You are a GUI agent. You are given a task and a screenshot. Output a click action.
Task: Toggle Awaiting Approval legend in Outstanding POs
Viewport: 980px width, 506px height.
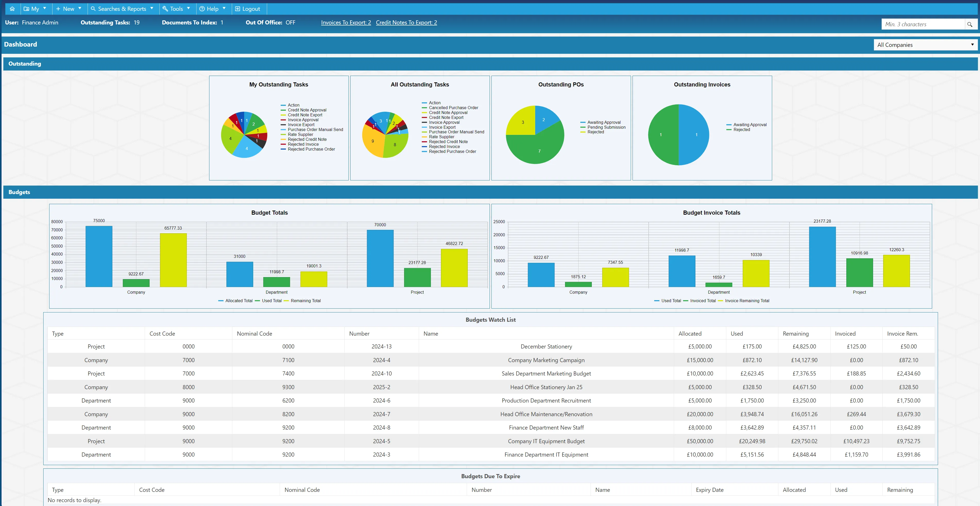pyautogui.click(x=600, y=123)
